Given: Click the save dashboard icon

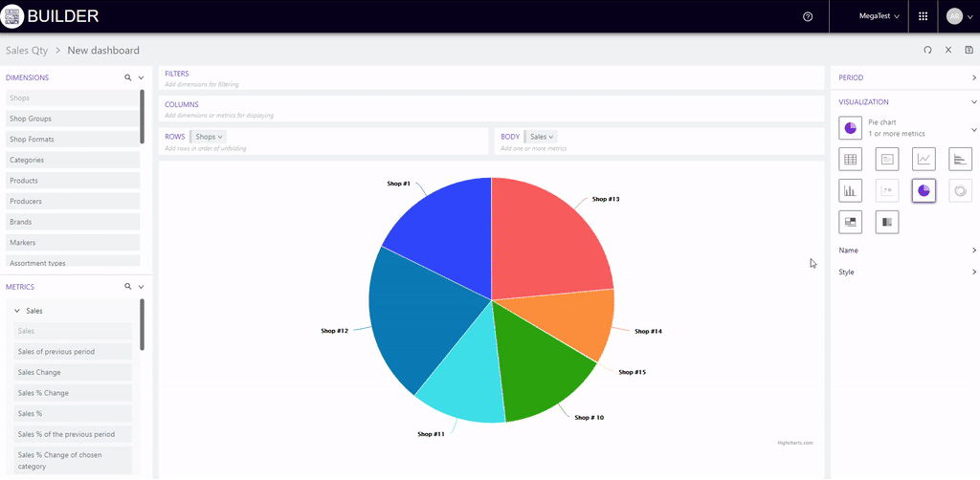Looking at the screenshot, I should coord(969,50).
